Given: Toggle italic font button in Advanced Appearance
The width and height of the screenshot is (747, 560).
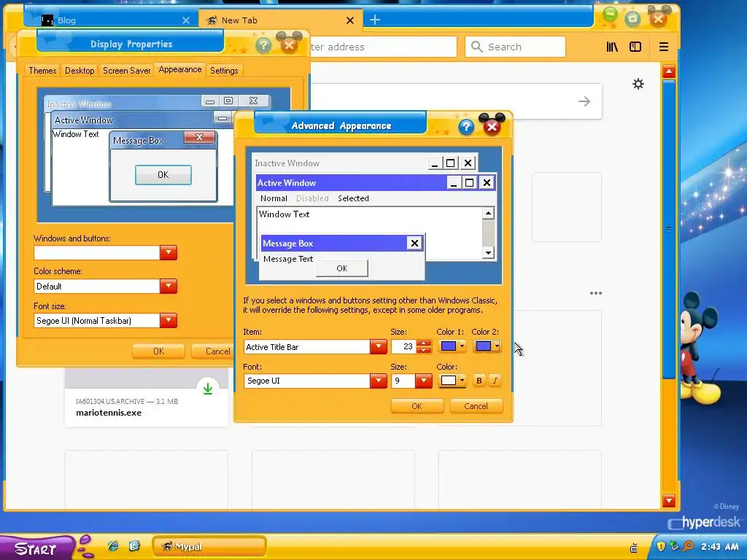Looking at the screenshot, I should pos(495,381).
